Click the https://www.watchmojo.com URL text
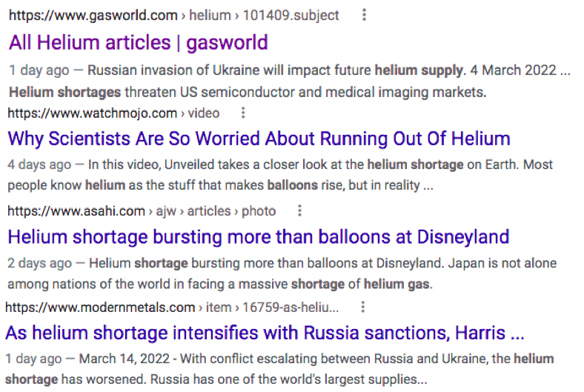The width and height of the screenshot is (584, 392). (x=93, y=113)
